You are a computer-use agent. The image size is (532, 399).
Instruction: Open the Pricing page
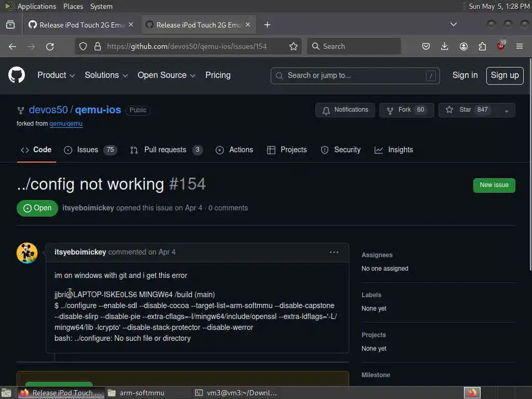(218, 75)
